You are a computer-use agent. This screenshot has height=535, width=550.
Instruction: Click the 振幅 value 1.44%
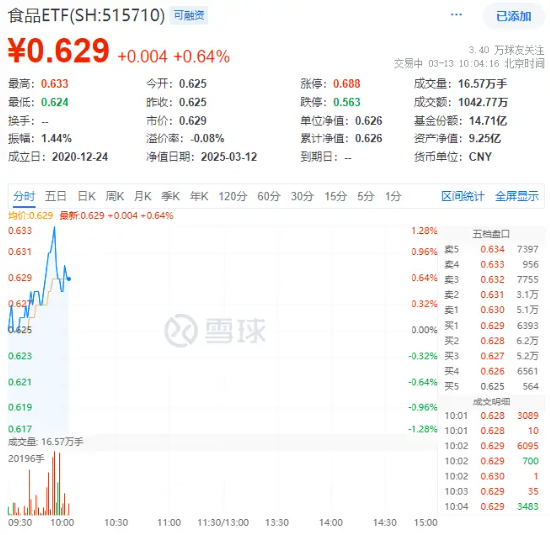click(56, 138)
